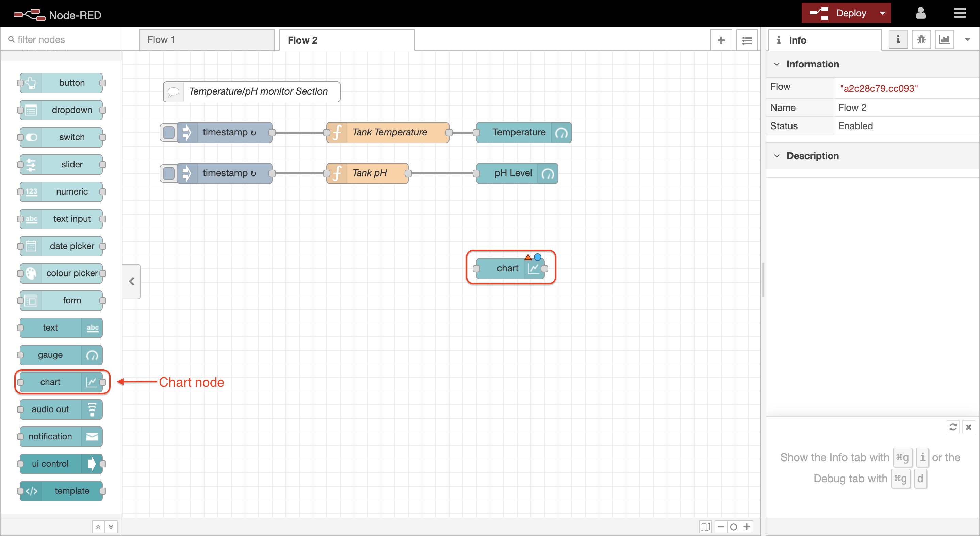
Task: Toggle the navigator map view
Action: coord(705,526)
